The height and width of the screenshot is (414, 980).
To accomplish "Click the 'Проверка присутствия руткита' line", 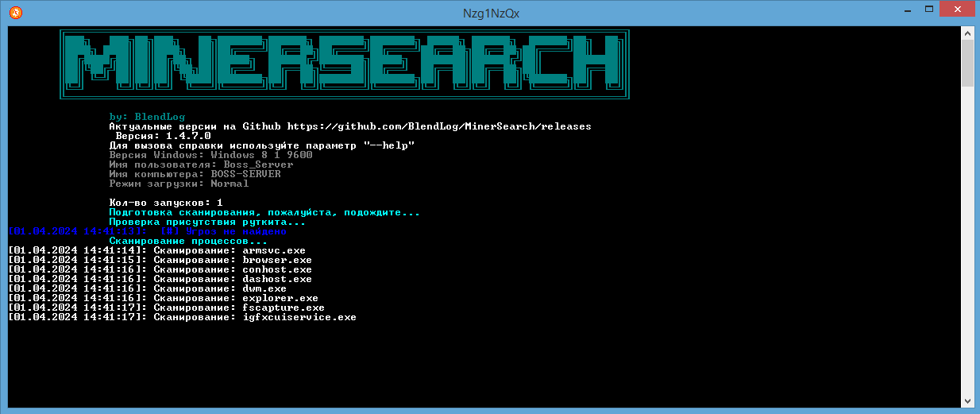I will [207, 222].
